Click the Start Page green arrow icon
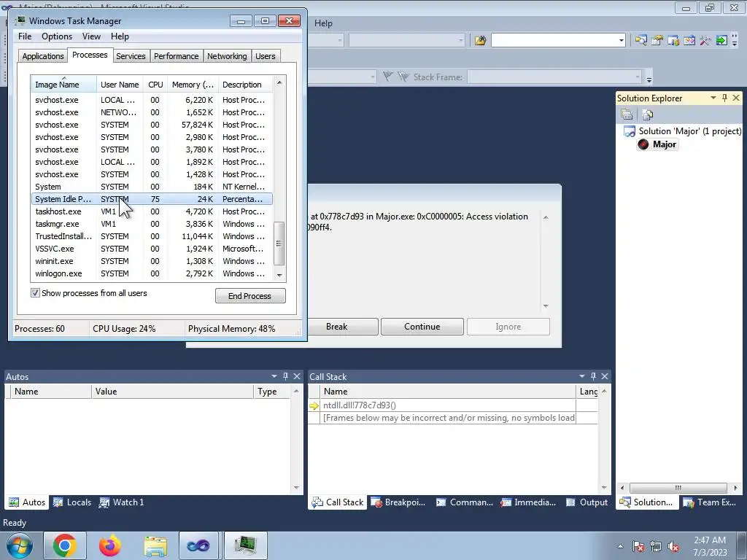This screenshot has height=560, width=747. coord(721,41)
